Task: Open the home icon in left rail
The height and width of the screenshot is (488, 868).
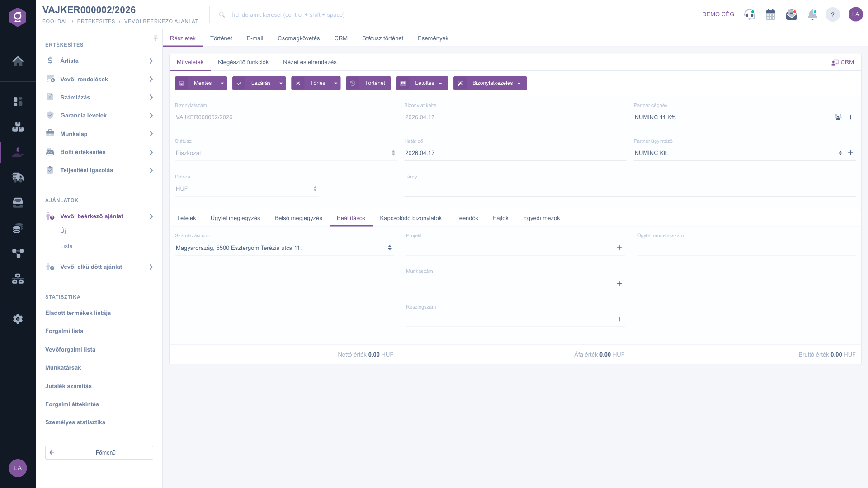Action: coord(18,61)
